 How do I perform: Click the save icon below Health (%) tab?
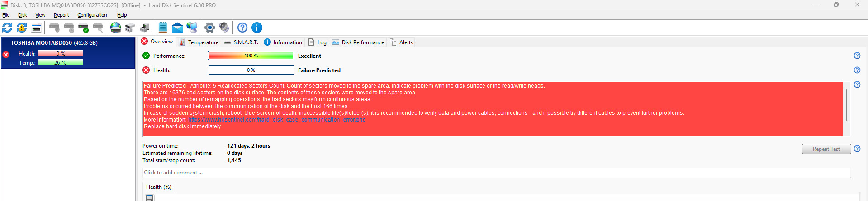pos(150,198)
